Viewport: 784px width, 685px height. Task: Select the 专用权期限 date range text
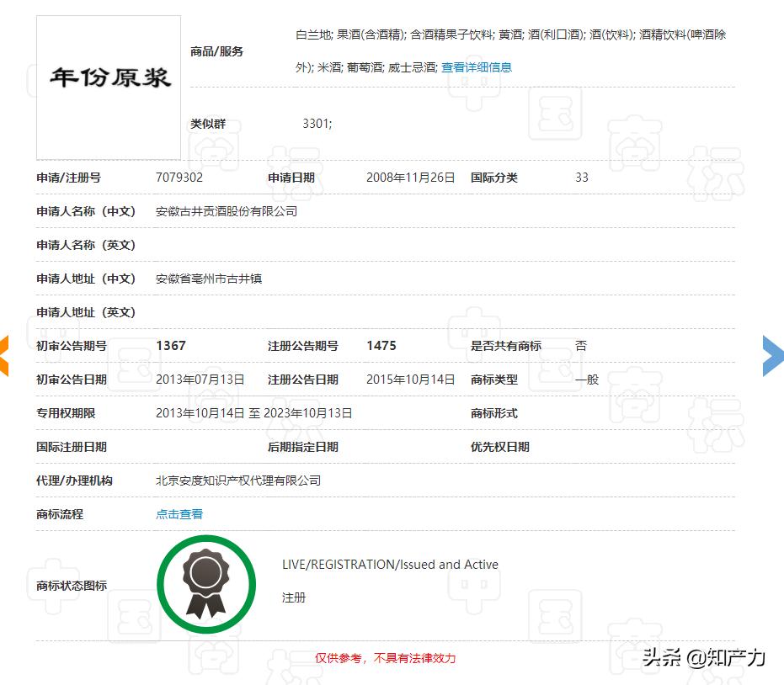[254, 413]
